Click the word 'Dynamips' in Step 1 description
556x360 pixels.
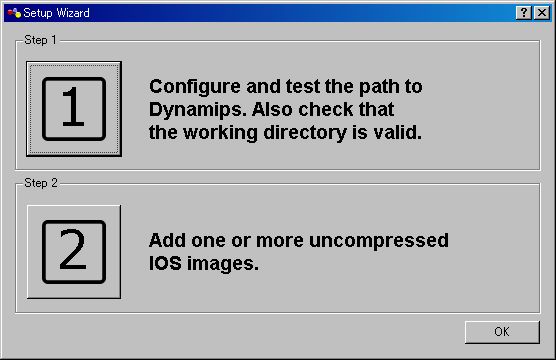coord(198,110)
